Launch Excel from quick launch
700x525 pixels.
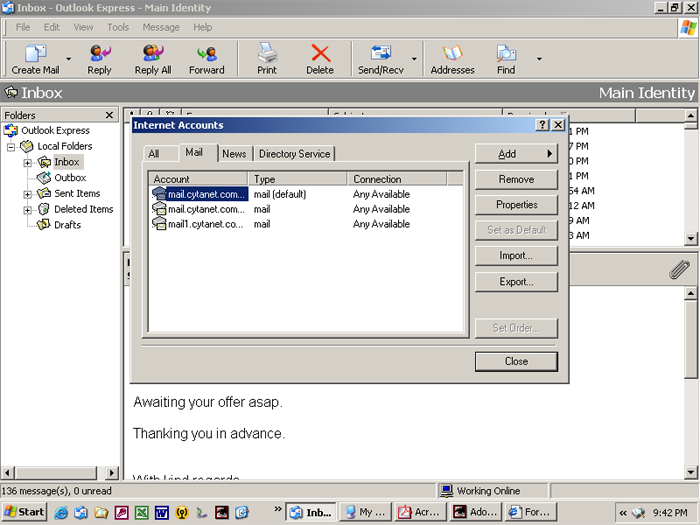(x=142, y=512)
